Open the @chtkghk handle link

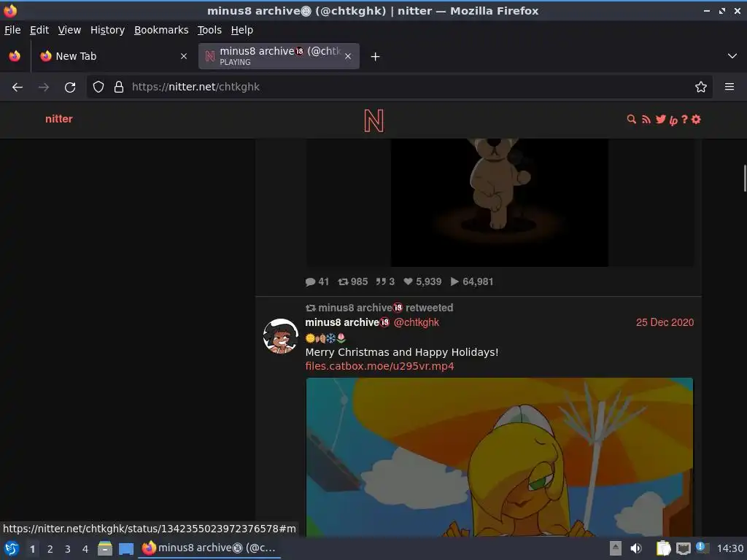click(x=417, y=322)
